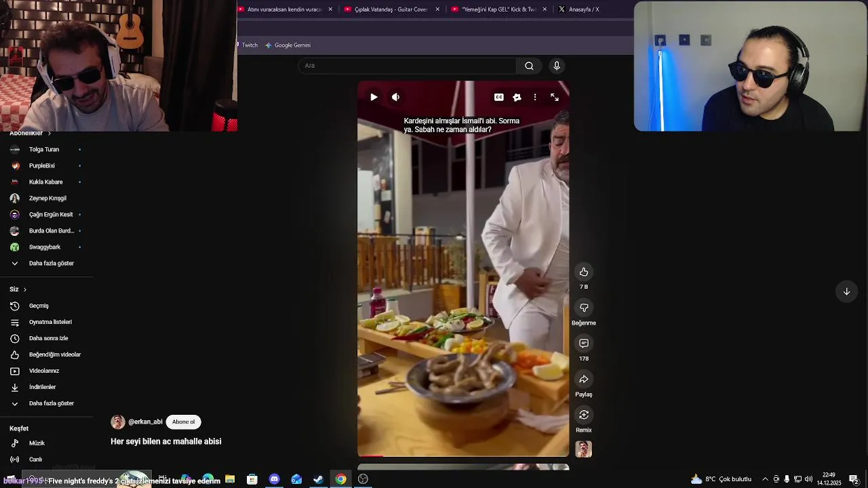Open Microsoft Store in the taskbar
Screen dimensions: 868x488
pos(252,479)
